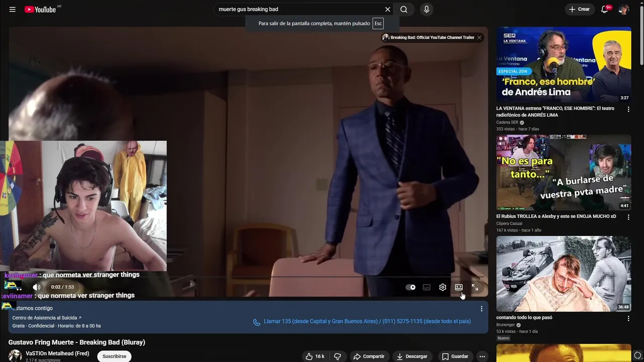Click the Esc key hint in fullscreen tip
This screenshot has width=644, height=362.
pos(378,24)
